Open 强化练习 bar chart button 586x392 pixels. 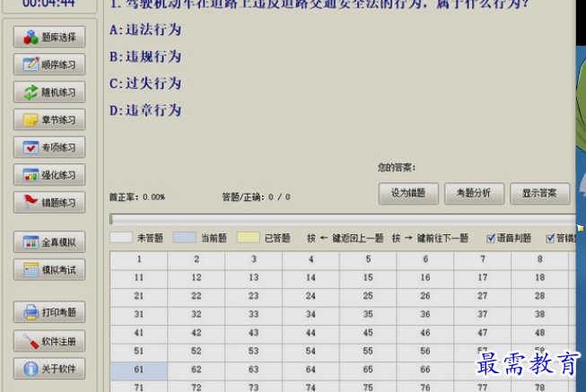(x=49, y=175)
